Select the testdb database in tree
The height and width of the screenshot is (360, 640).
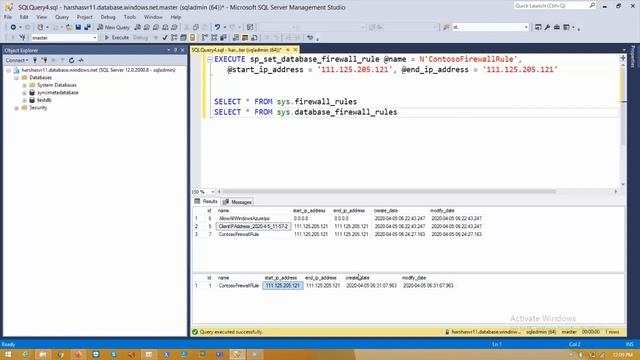click(44, 100)
